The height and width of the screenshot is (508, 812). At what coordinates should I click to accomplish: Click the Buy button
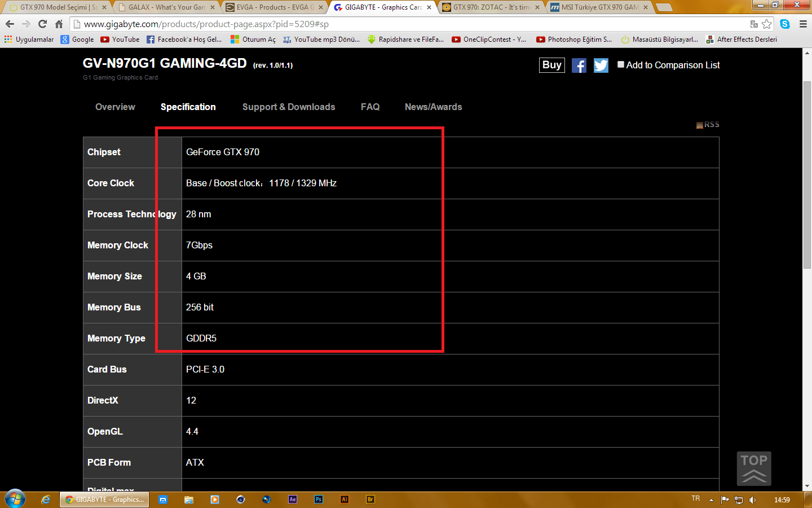tap(552, 65)
